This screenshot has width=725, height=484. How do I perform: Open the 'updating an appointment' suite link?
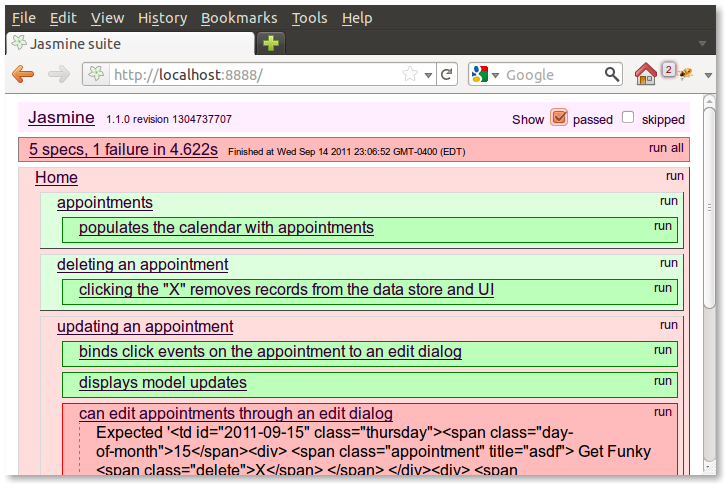click(x=145, y=326)
